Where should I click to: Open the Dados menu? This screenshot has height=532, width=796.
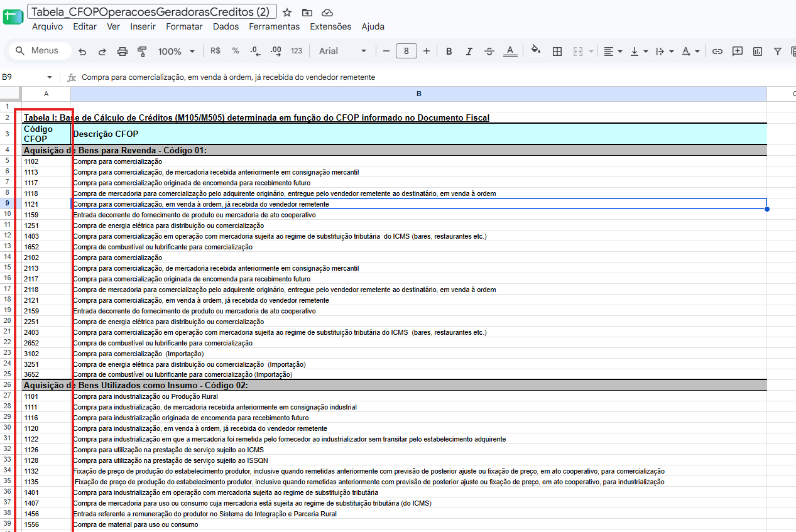coord(226,26)
